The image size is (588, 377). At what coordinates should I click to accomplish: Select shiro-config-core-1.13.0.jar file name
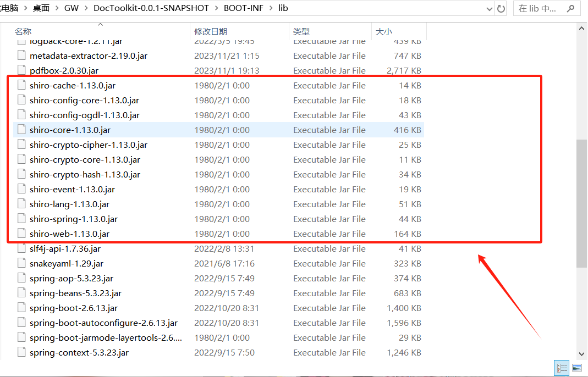(84, 100)
